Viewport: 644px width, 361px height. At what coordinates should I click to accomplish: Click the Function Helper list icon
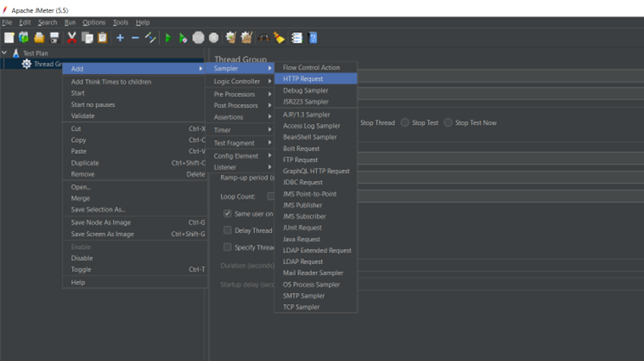click(x=297, y=37)
